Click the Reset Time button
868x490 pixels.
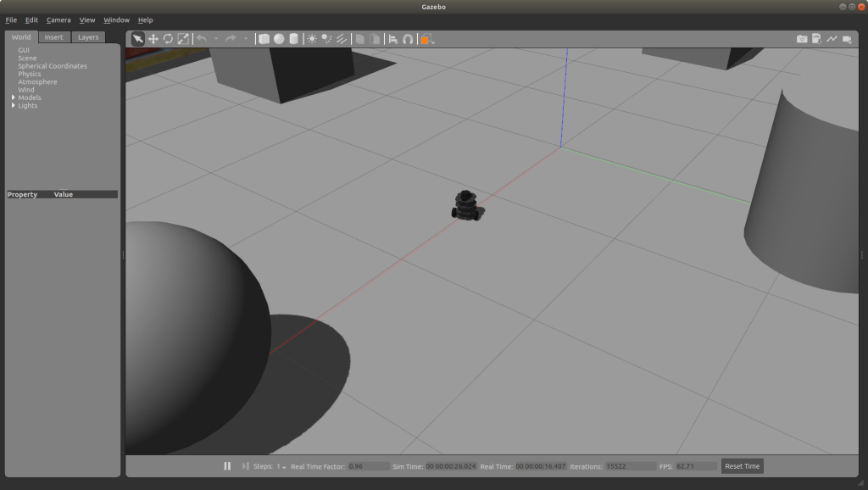(x=742, y=466)
